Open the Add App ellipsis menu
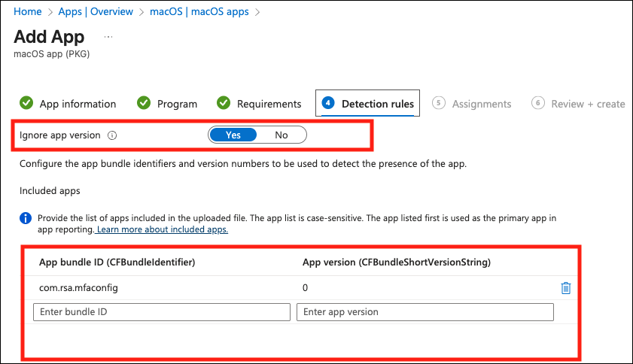Image resolution: width=633 pixels, height=364 pixels. point(108,37)
